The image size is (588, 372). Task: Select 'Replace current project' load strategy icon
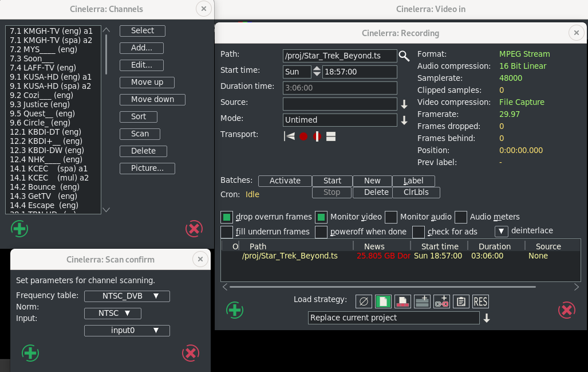pyautogui.click(x=382, y=301)
